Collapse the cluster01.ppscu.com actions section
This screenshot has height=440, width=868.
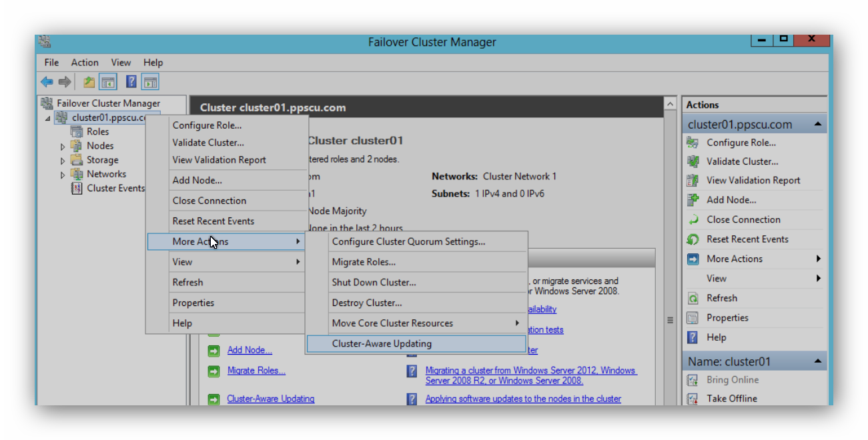(x=819, y=123)
